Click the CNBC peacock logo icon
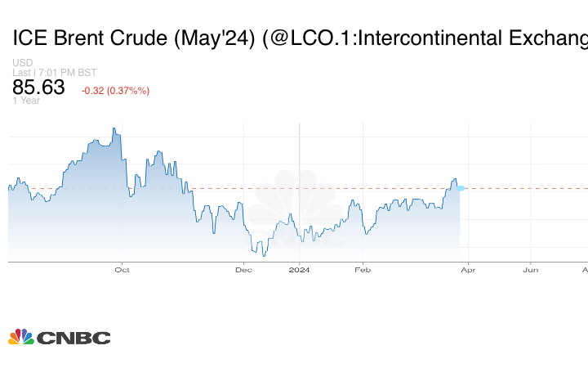588x368 pixels. pos(20,337)
